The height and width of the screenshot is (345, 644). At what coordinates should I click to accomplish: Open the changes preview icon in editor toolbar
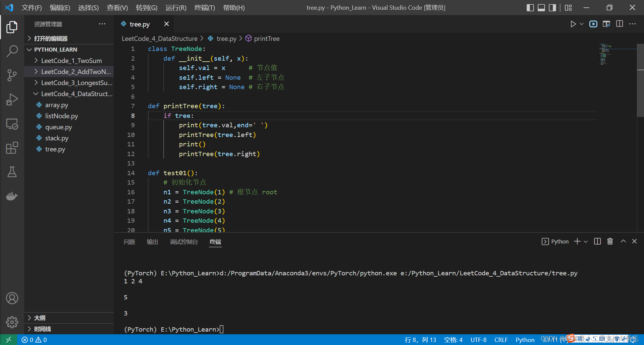pyautogui.click(x=606, y=24)
